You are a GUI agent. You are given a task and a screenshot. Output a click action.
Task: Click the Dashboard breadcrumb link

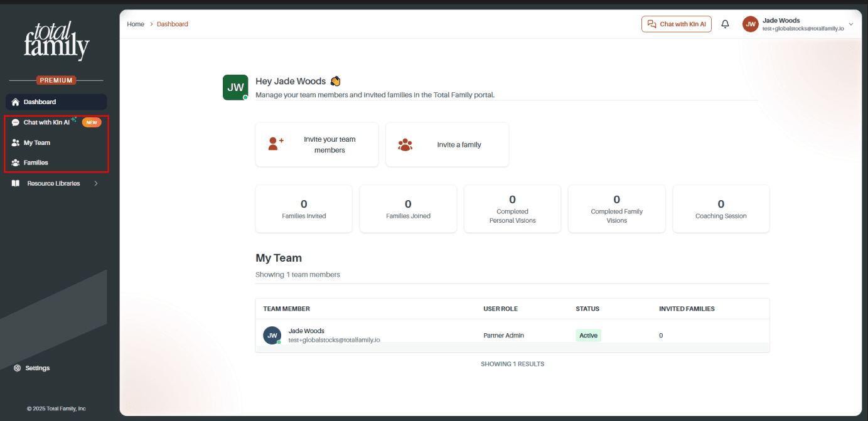point(173,24)
